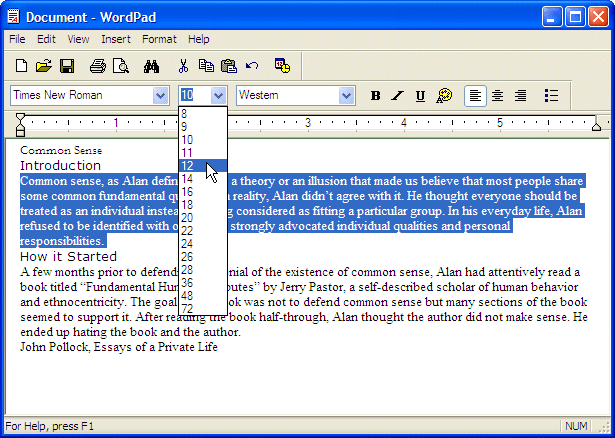The image size is (615, 438).
Task: Open the Format menu
Action: [159, 39]
